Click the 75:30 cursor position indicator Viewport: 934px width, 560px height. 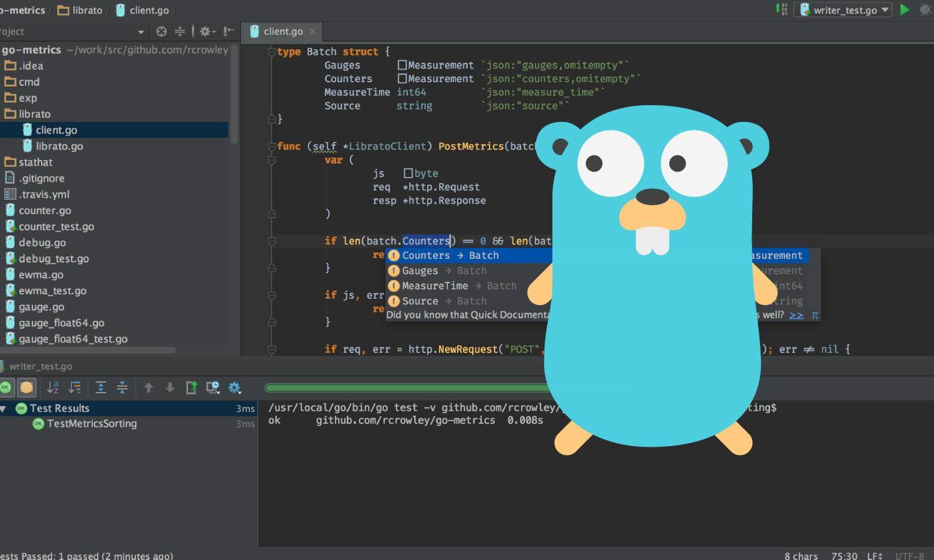[844, 556]
